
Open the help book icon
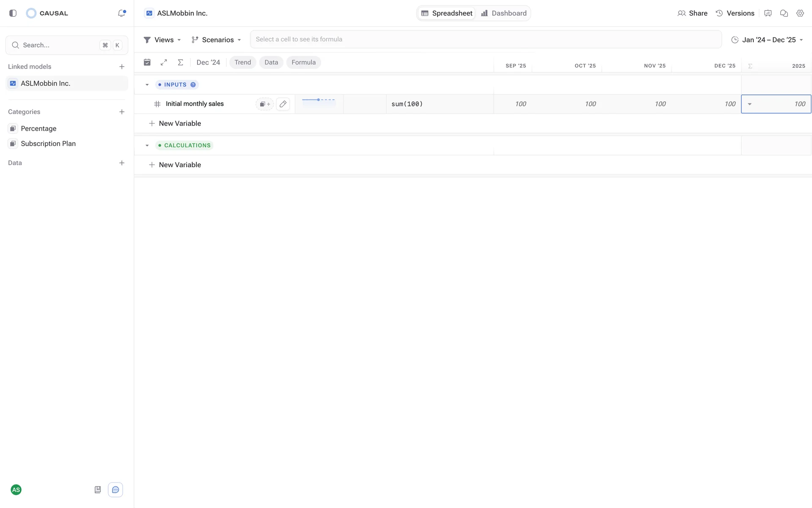pos(98,490)
